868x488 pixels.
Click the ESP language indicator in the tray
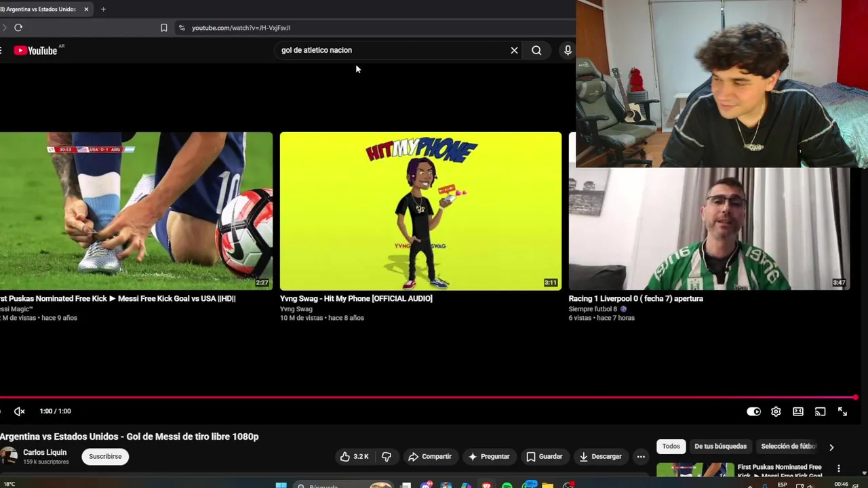point(783,485)
